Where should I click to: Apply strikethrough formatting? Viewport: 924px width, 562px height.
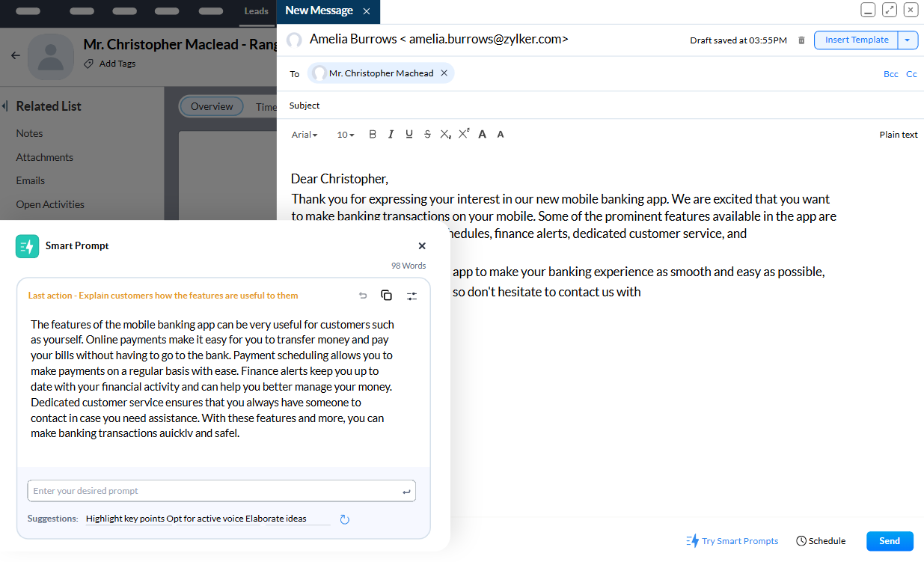(427, 135)
